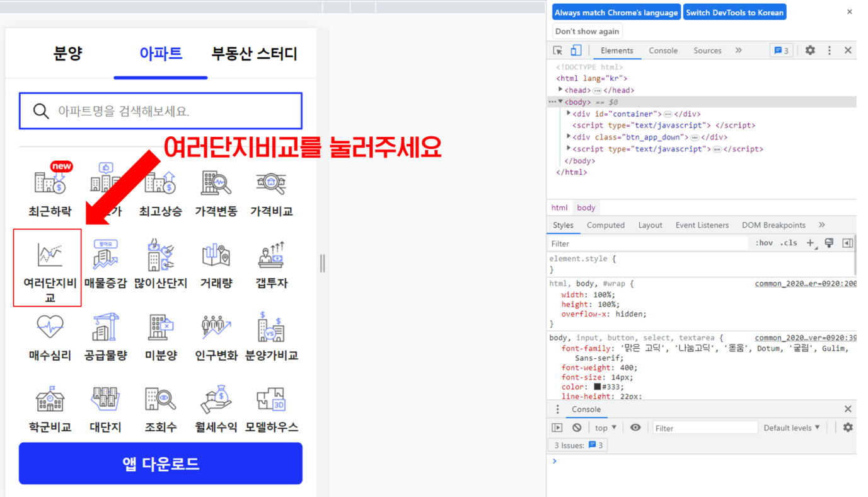Switch to 부동산 스터디 tab

(254, 54)
